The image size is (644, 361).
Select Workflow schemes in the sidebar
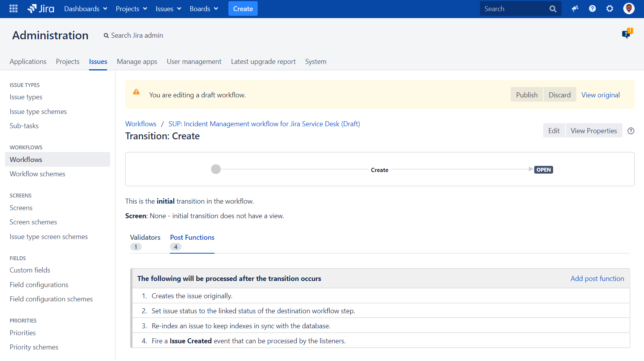point(37,174)
